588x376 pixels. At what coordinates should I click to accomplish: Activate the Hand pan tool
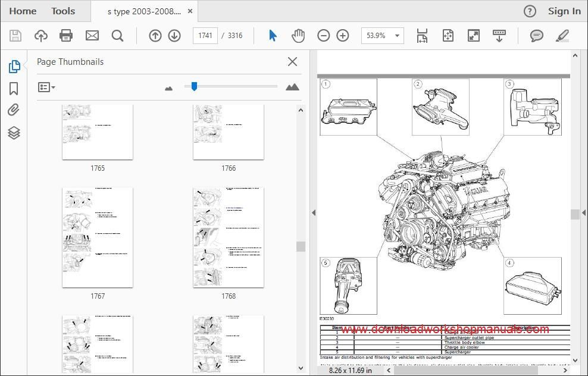pos(298,36)
